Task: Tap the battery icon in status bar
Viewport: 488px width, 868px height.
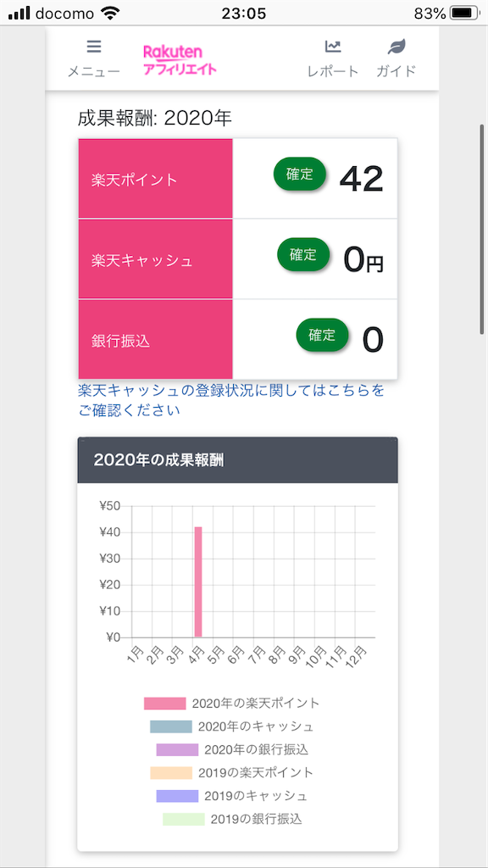Action: coord(465,14)
